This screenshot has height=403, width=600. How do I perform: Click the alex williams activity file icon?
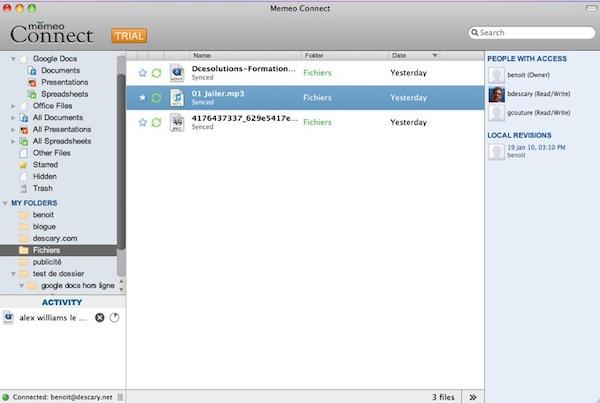click(8, 318)
